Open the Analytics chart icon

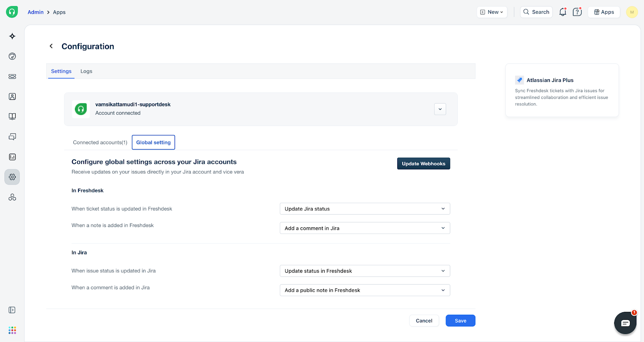12,157
